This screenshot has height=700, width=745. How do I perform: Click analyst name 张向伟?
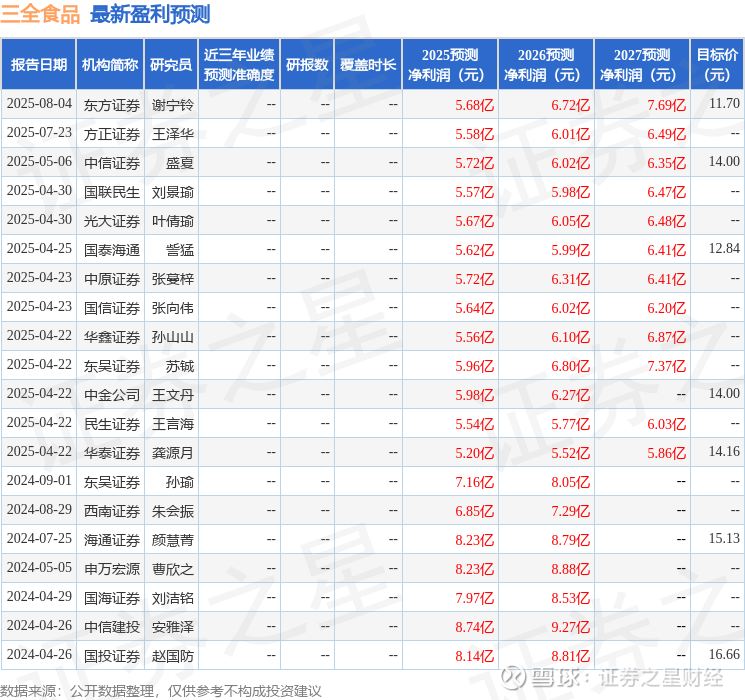point(173,308)
